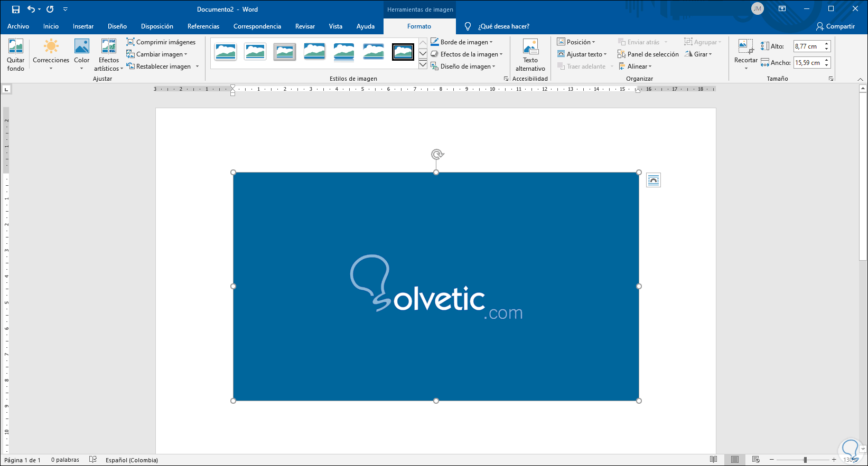Open Panel de selección
868x466 pixels.
pyautogui.click(x=648, y=54)
